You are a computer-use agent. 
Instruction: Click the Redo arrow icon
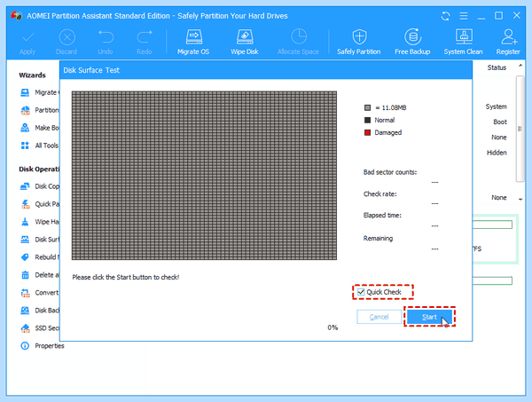pyautogui.click(x=145, y=36)
